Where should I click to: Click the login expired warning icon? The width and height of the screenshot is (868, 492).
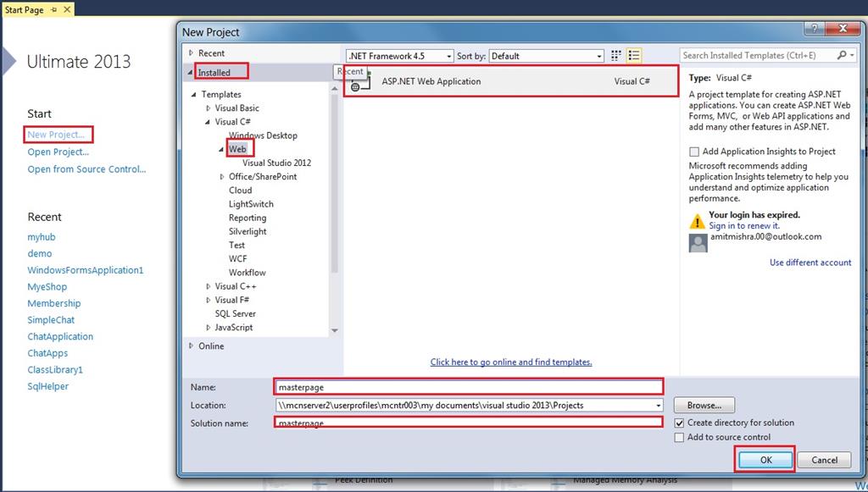point(697,222)
